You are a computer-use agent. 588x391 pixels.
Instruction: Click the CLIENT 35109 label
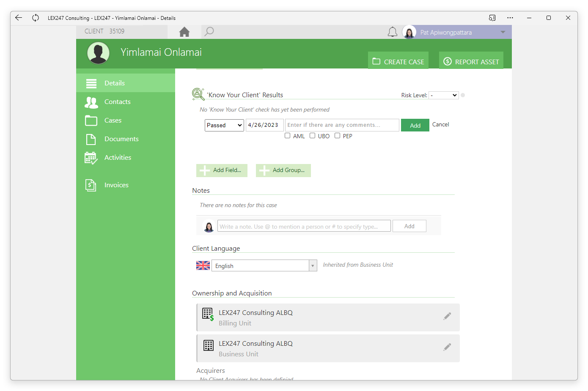tap(104, 31)
